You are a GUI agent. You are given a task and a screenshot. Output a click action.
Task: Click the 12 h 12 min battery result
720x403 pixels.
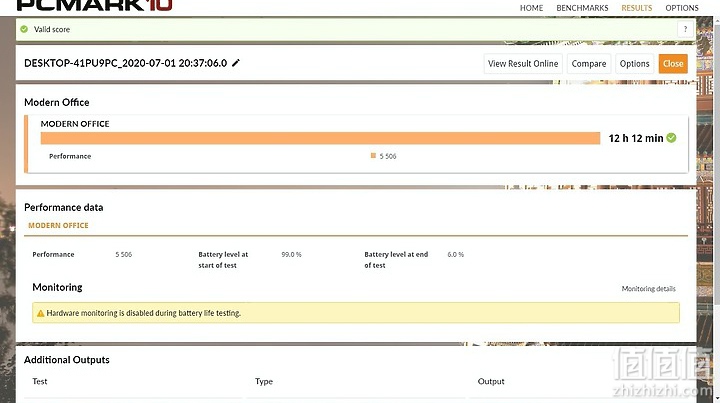[636, 138]
